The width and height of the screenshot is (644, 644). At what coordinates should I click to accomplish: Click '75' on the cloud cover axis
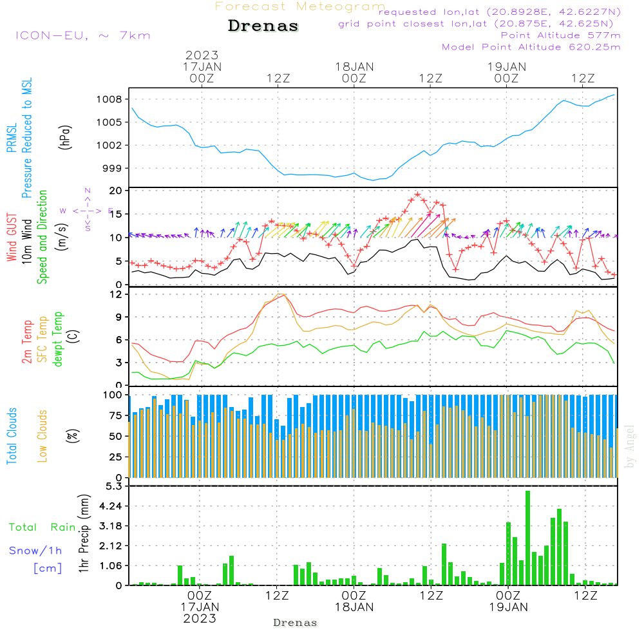116,415
